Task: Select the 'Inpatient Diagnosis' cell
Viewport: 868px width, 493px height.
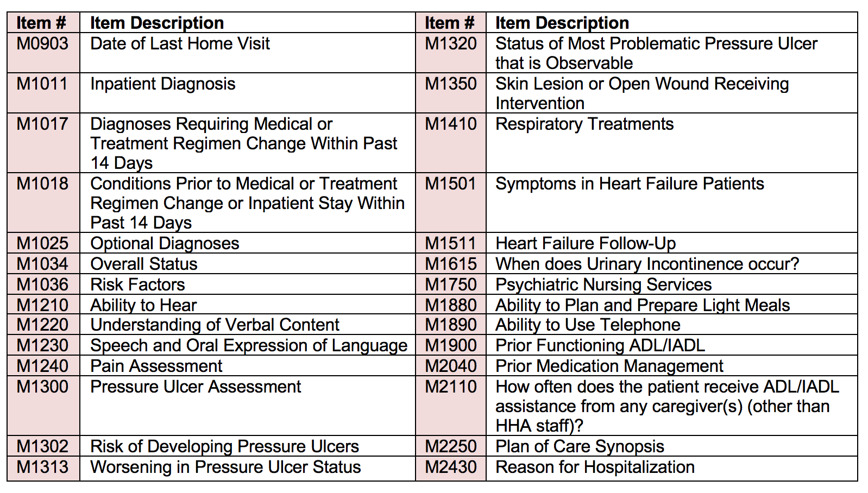Action: tap(162, 84)
